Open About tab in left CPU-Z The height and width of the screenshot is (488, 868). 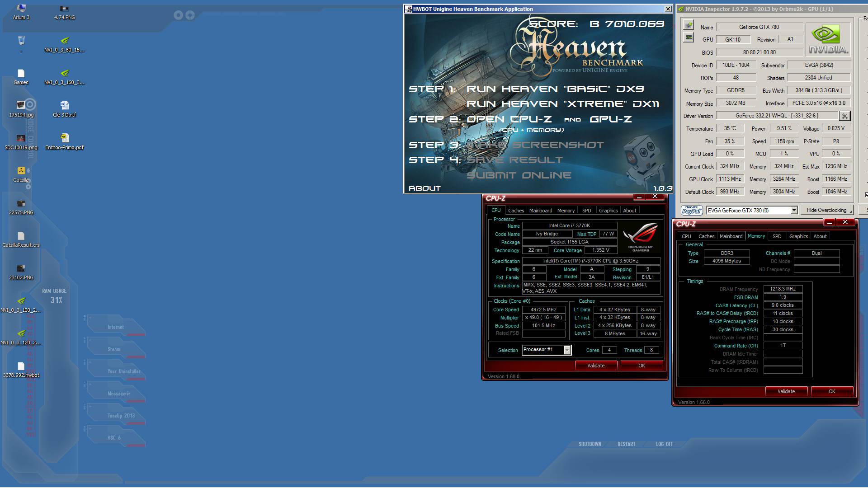coord(630,211)
